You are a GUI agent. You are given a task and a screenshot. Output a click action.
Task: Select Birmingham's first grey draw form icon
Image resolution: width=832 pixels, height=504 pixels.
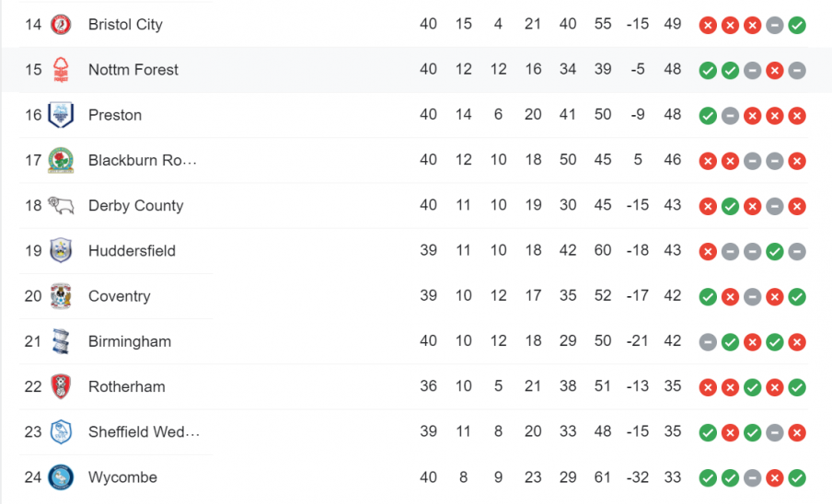coord(708,342)
